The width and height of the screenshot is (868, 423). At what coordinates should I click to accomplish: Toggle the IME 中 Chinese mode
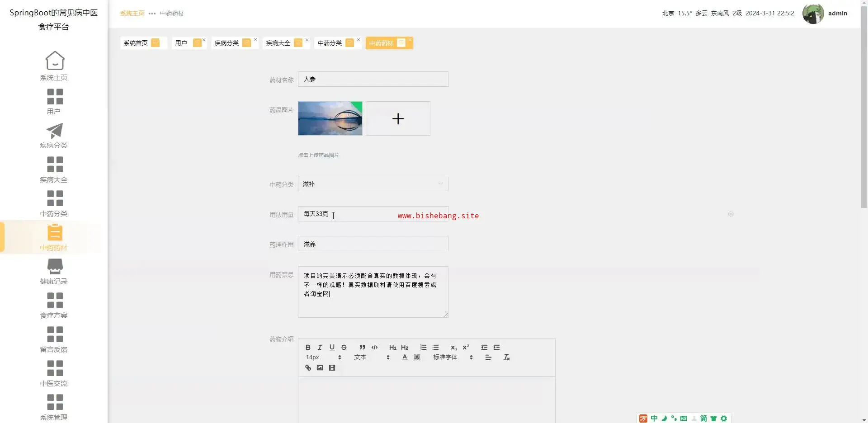tap(654, 418)
